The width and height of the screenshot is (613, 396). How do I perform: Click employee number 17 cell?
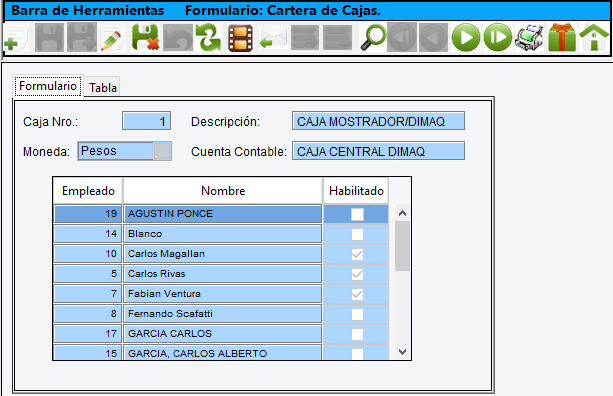pos(88,333)
